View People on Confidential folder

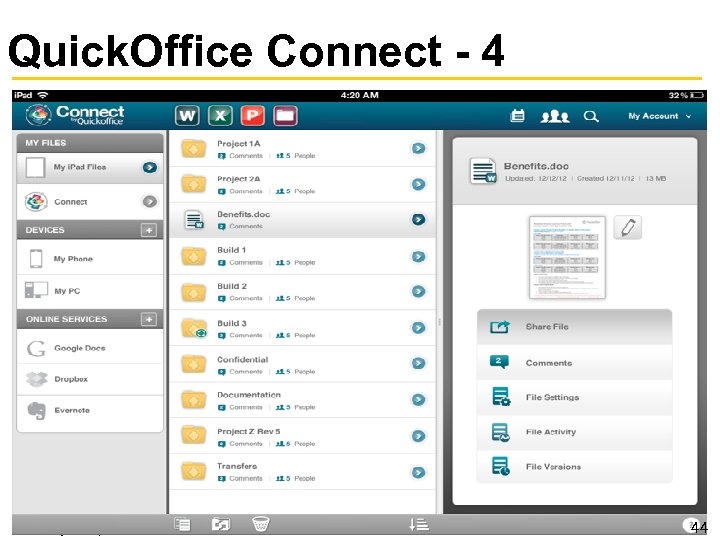(x=295, y=371)
